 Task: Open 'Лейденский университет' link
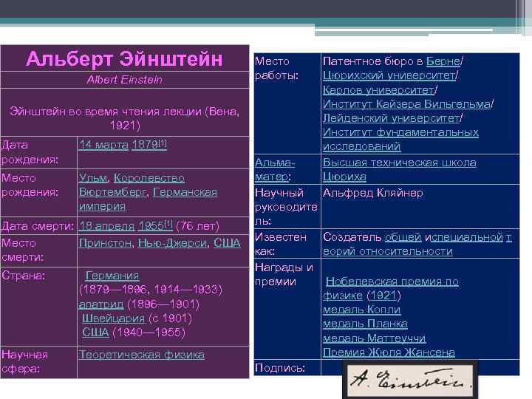(x=391, y=118)
